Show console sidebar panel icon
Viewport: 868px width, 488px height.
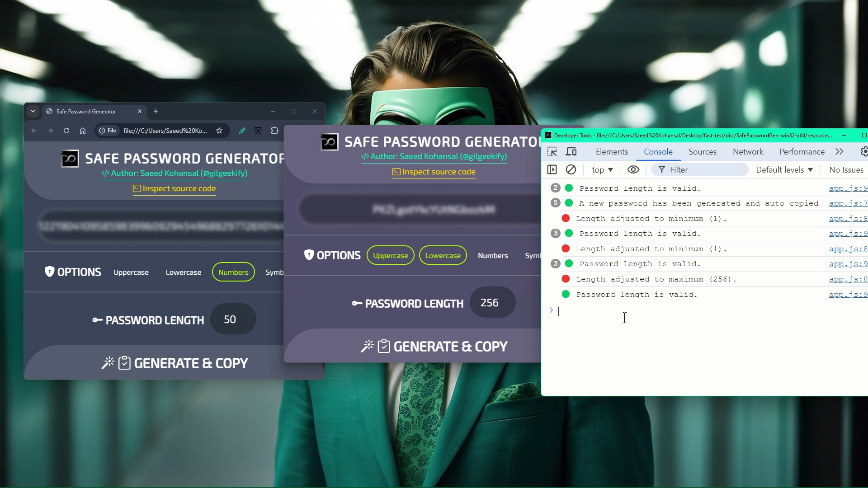(552, 169)
